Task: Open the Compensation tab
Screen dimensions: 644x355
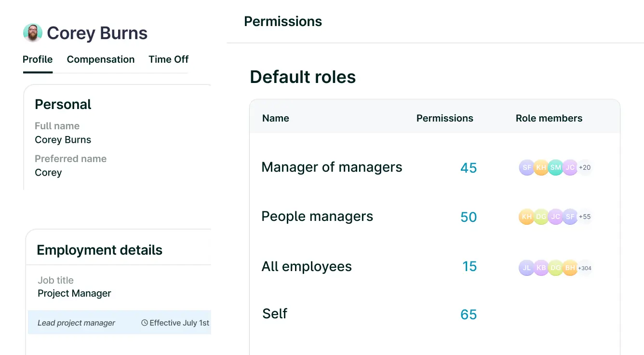Action: [x=101, y=59]
